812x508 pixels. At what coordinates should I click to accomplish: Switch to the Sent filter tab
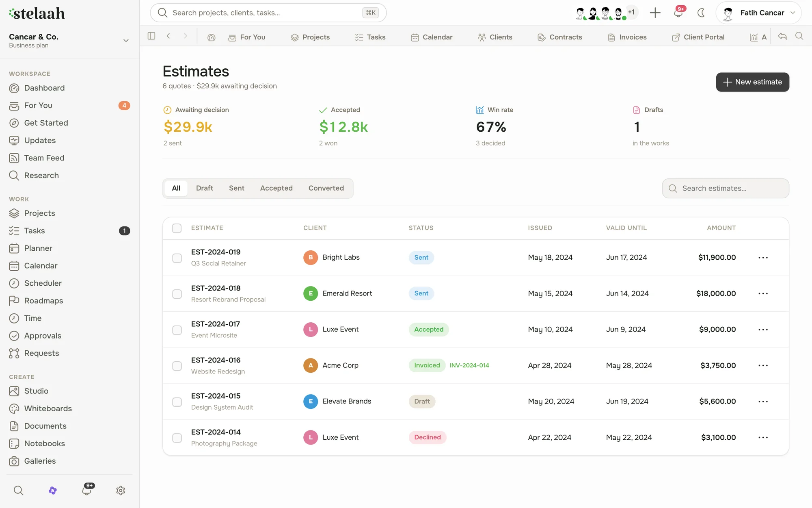pos(236,188)
